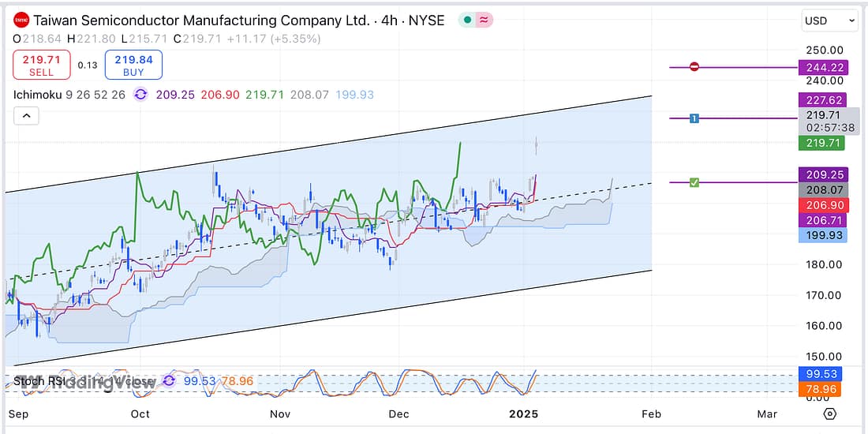Click the Stoch RSI indicator legend name
Screen dimensions: 868x434
click(x=38, y=382)
